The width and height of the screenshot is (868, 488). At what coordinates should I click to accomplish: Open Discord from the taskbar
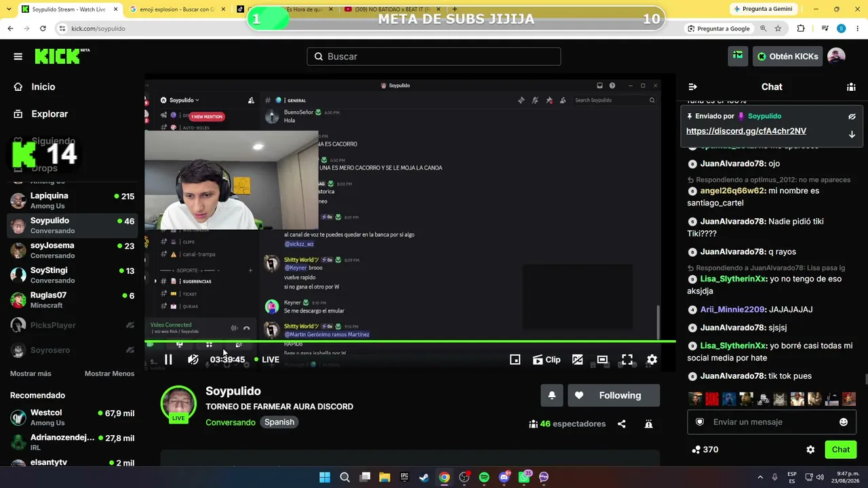(505, 477)
